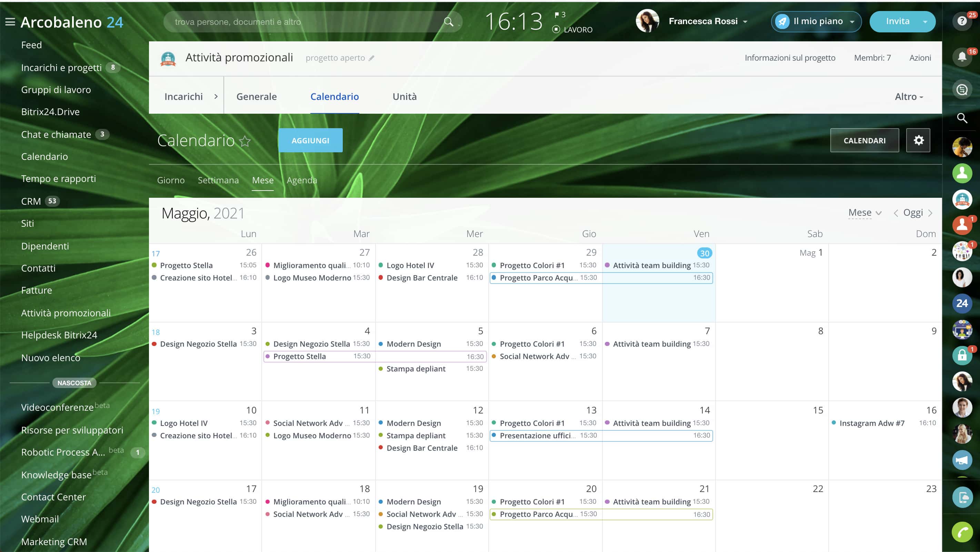Click the search field for people and documents
The width and height of the screenshot is (980, 552).
point(304,22)
